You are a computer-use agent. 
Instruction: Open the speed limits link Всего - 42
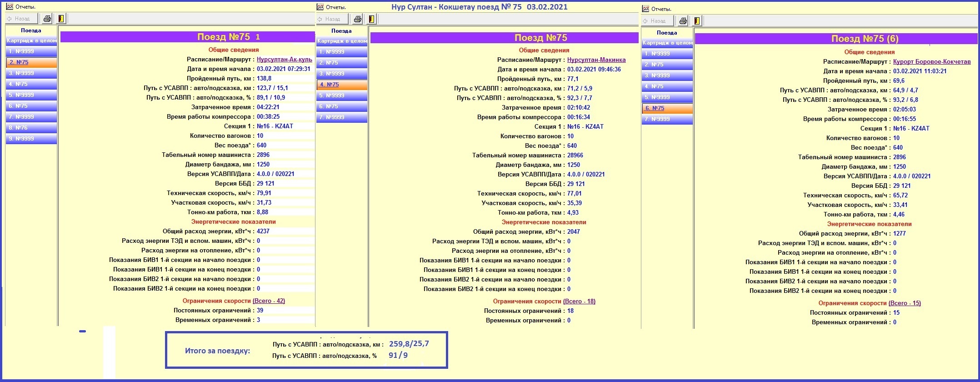tap(268, 301)
